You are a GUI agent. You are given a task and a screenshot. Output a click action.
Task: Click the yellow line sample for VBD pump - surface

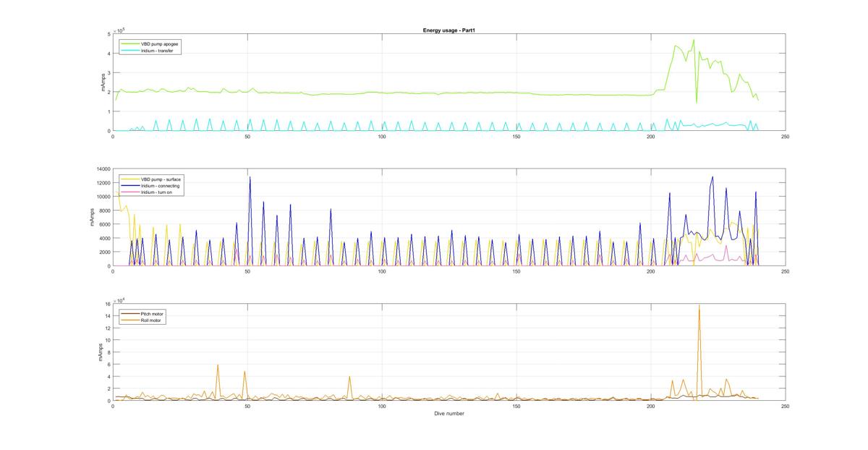coord(129,179)
